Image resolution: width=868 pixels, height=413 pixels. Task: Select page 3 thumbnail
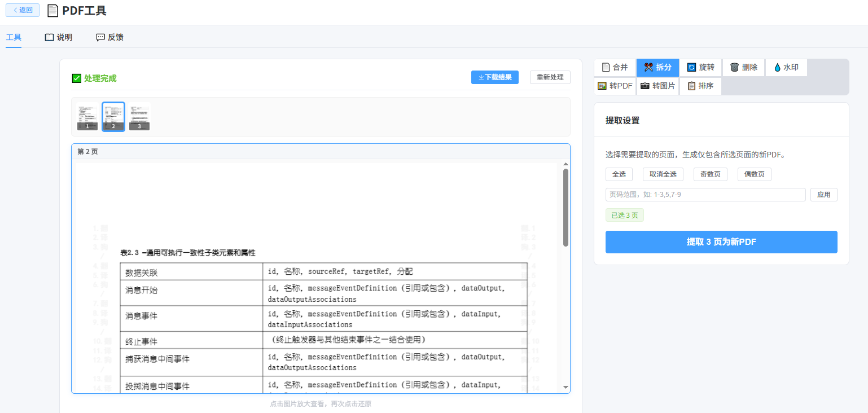click(x=139, y=117)
